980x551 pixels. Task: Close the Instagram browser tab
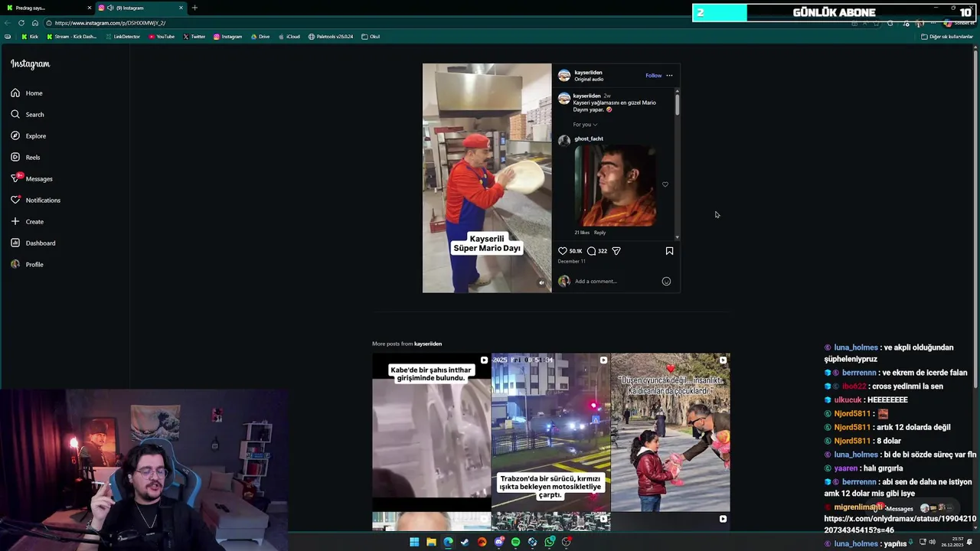(181, 8)
